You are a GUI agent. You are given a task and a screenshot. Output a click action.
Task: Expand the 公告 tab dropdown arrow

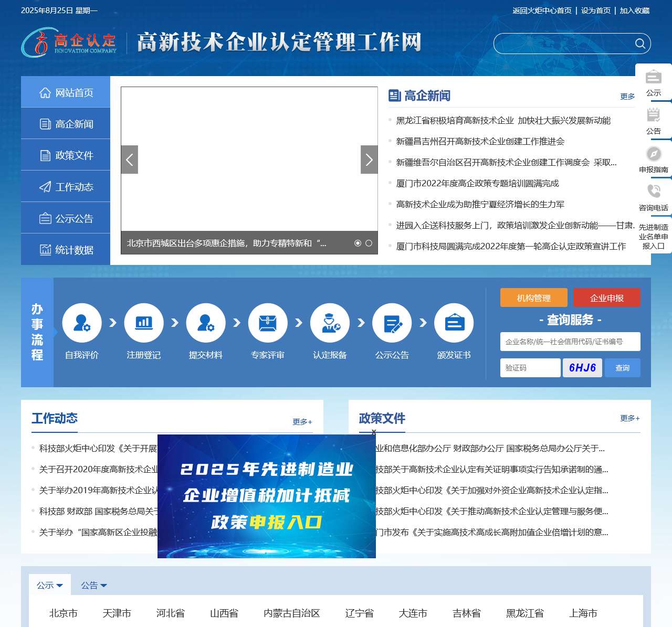105,586
